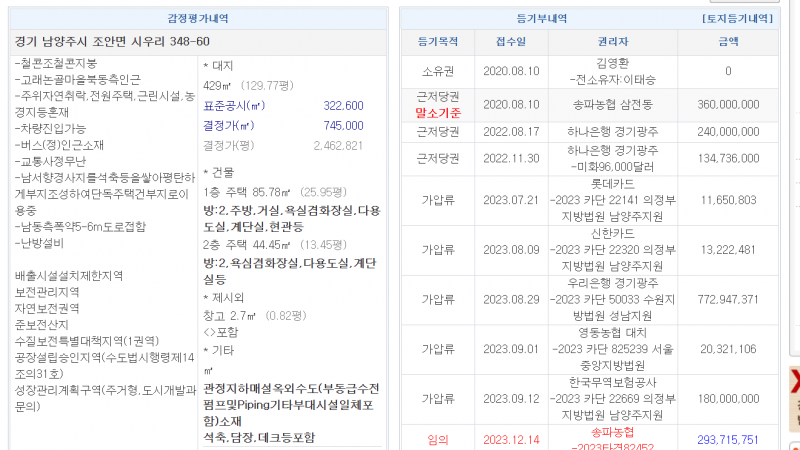
Task: Click the 송파농협 삼전동 creditor cell
Action: [x=613, y=104]
